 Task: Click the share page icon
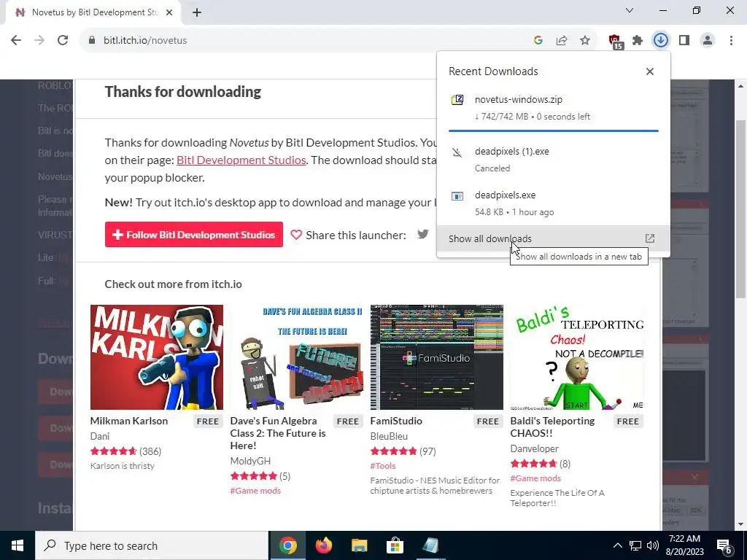coord(562,41)
